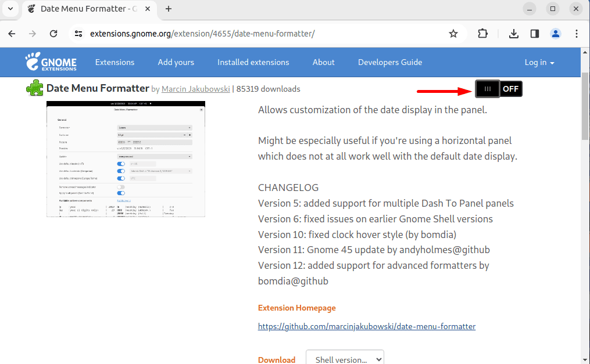Click the green puzzle extension icon
The height and width of the screenshot is (364, 590).
[x=35, y=88]
